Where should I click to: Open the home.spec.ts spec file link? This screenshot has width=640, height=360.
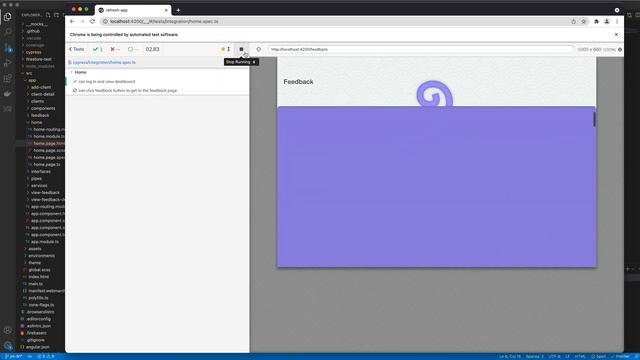coord(104,62)
